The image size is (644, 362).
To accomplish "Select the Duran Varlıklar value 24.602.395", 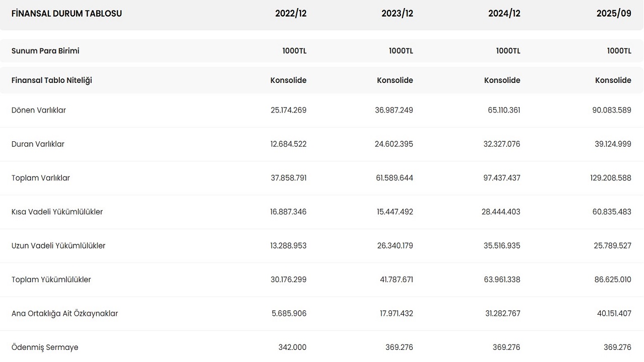I will (394, 144).
